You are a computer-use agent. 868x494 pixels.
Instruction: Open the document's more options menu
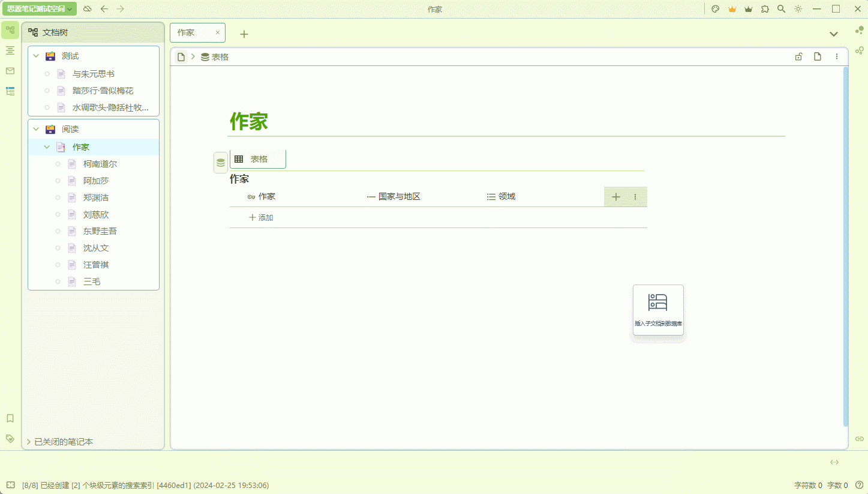click(x=837, y=56)
